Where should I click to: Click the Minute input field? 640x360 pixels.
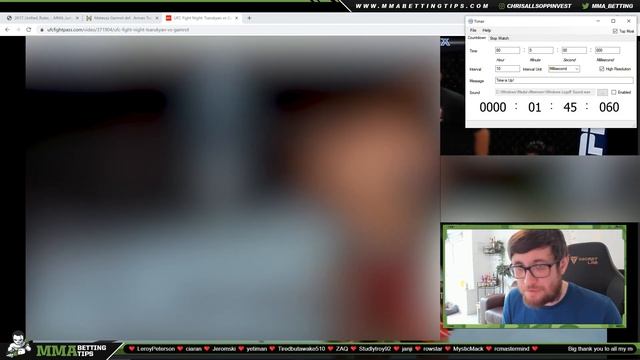point(541,50)
